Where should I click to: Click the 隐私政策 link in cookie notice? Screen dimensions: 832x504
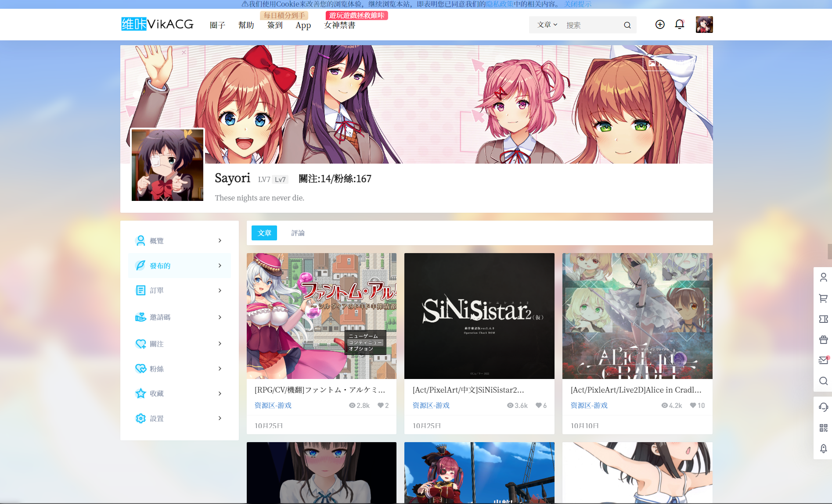pos(500,4)
